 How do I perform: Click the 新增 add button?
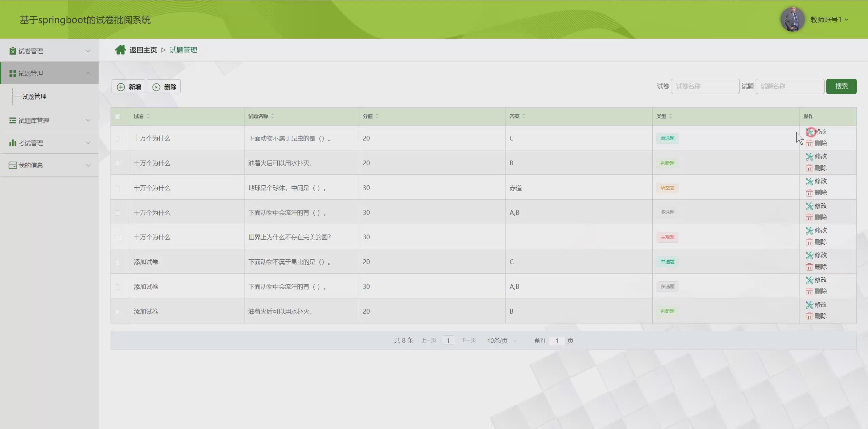click(x=129, y=87)
